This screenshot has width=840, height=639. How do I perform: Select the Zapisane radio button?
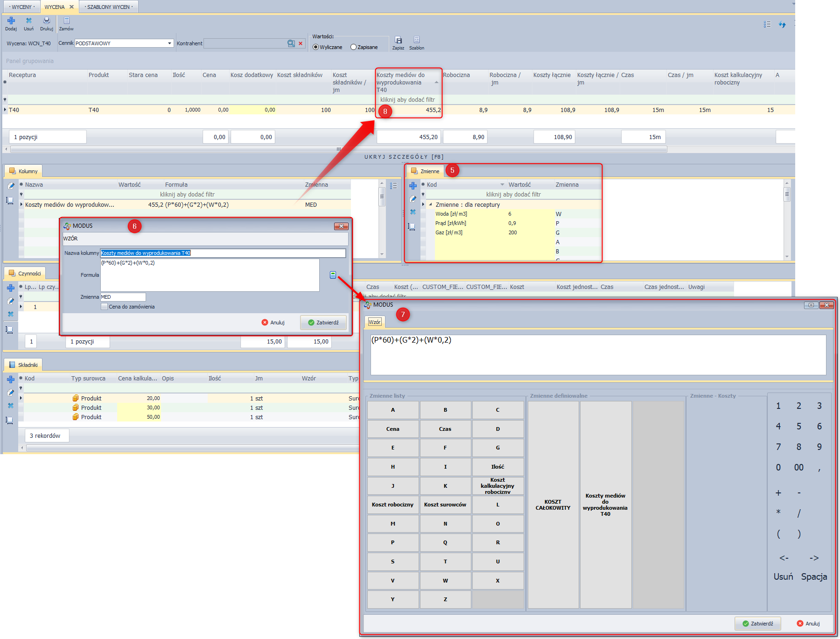pos(354,47)
